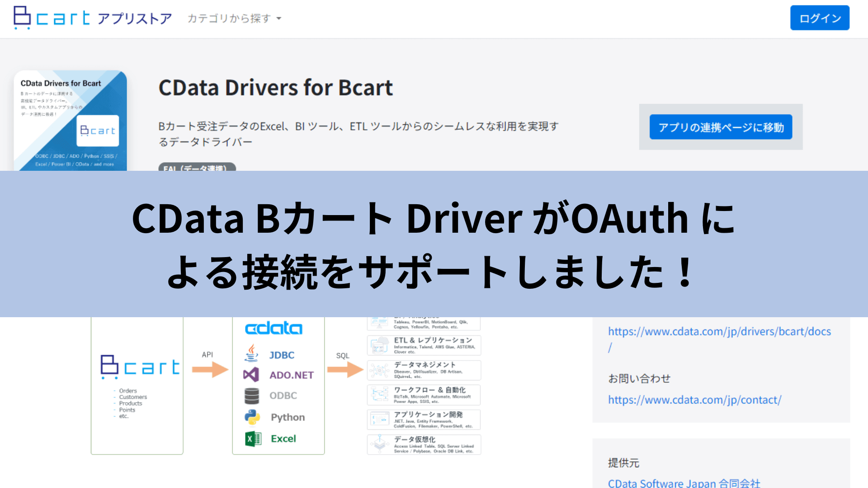Click the CData logo above JDBC
Viewport: 868px width, 488px height.
[x=274, y=328]
